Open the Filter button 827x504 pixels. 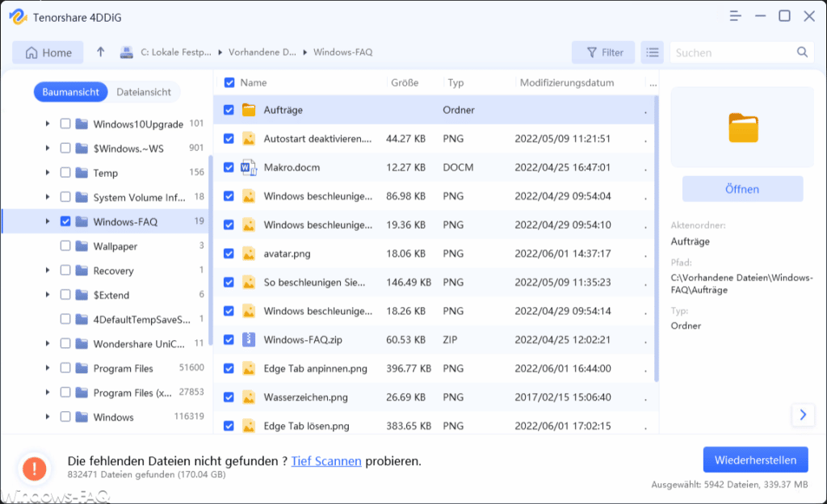(604, 52)
